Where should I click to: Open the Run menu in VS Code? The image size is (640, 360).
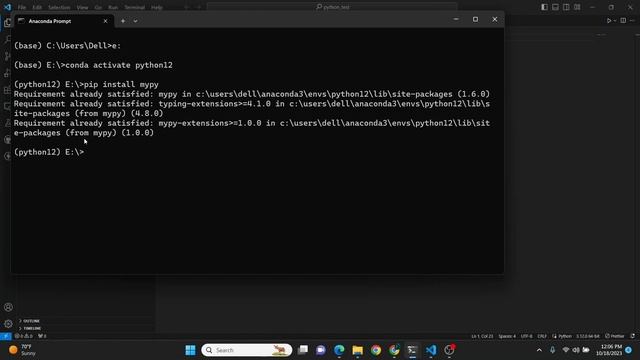(x=113, y=7)
